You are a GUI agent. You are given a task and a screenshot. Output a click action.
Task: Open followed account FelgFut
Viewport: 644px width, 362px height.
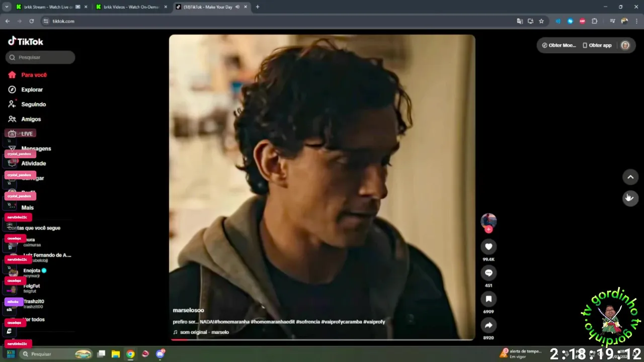[31, 286]
